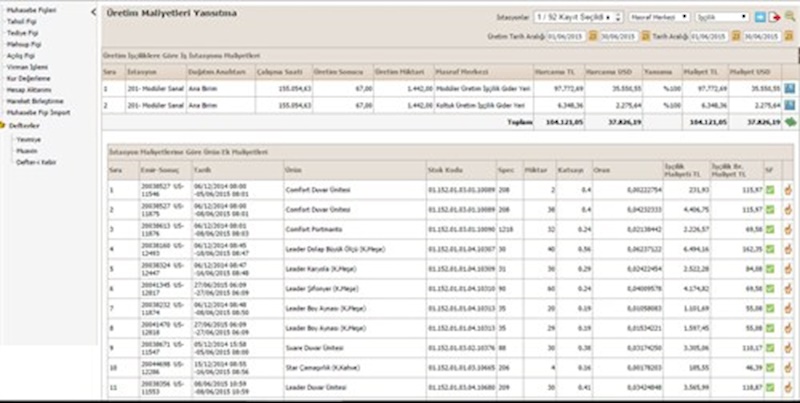
Task: Toggle green checkbox for Comfort Duvar Ünitesi row 2
Action: point(770,210)
